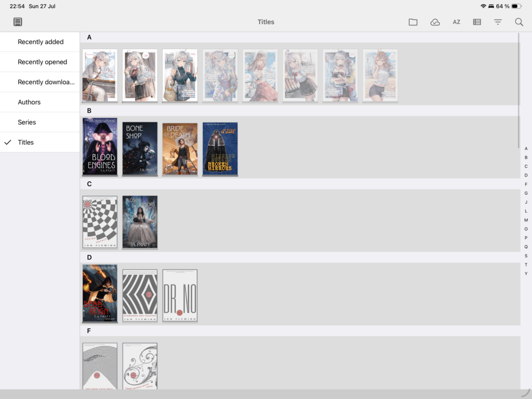Jump to letter C in index
Viewport: 532px width, 399px height.
[x=526, y=166]
